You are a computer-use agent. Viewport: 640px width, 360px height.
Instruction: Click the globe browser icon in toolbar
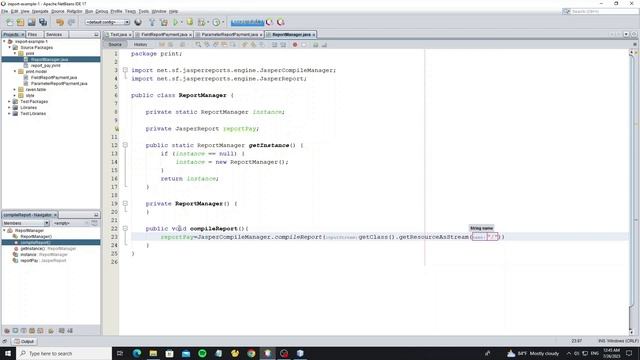(x=138, y=22)
